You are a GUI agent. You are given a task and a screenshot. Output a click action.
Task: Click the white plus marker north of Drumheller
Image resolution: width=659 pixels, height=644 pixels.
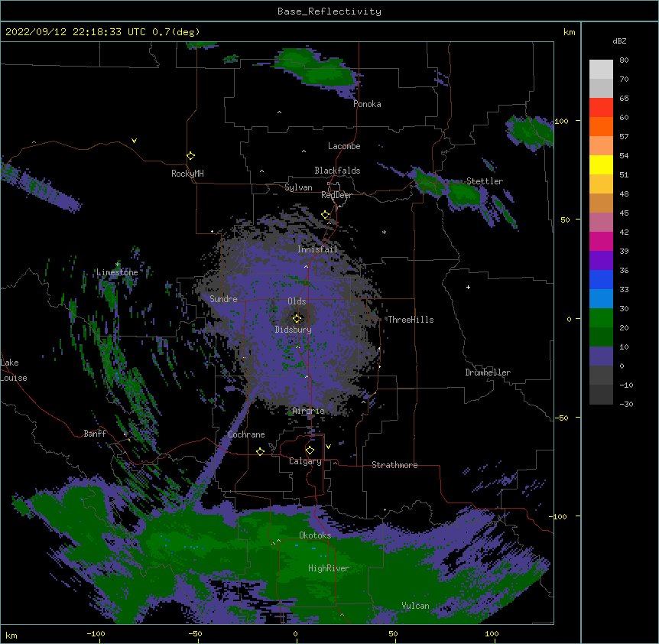pos(468,287)
